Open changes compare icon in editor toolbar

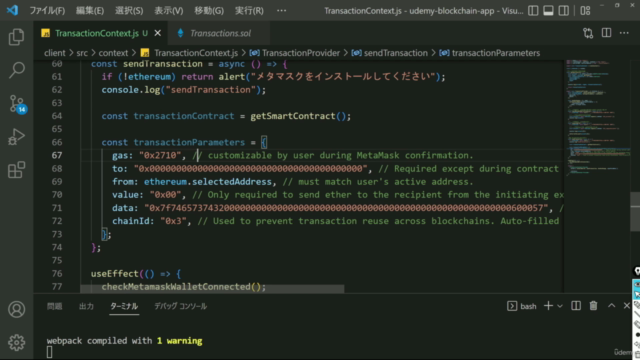pyautogui.click(x=588, y=33)
